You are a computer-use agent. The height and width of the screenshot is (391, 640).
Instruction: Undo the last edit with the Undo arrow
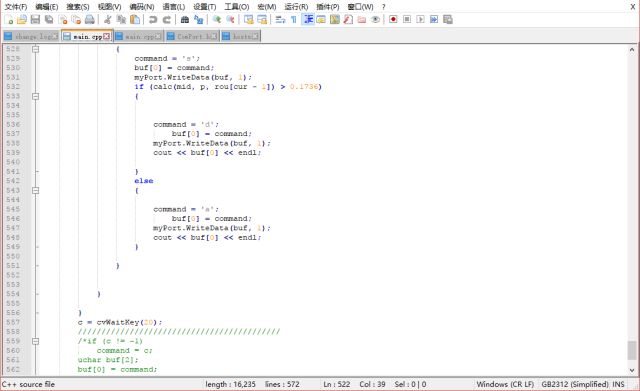(153, 20)
